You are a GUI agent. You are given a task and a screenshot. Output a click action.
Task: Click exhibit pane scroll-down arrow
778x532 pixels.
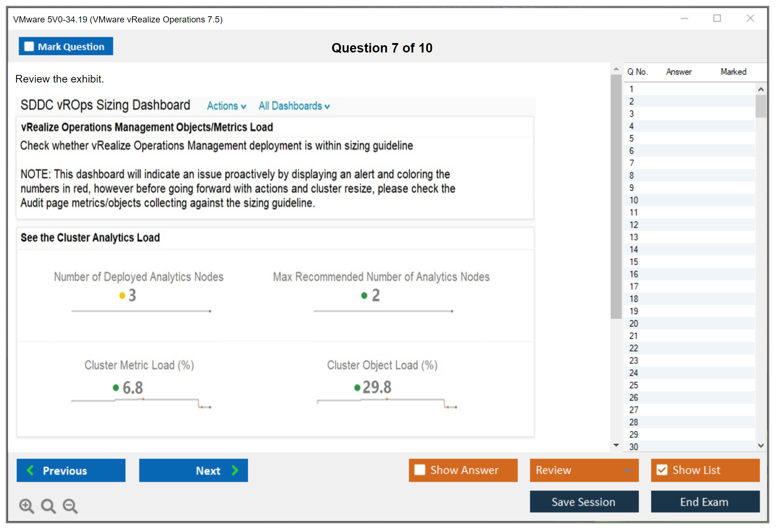pyautogui.click(x=616, y=445)
